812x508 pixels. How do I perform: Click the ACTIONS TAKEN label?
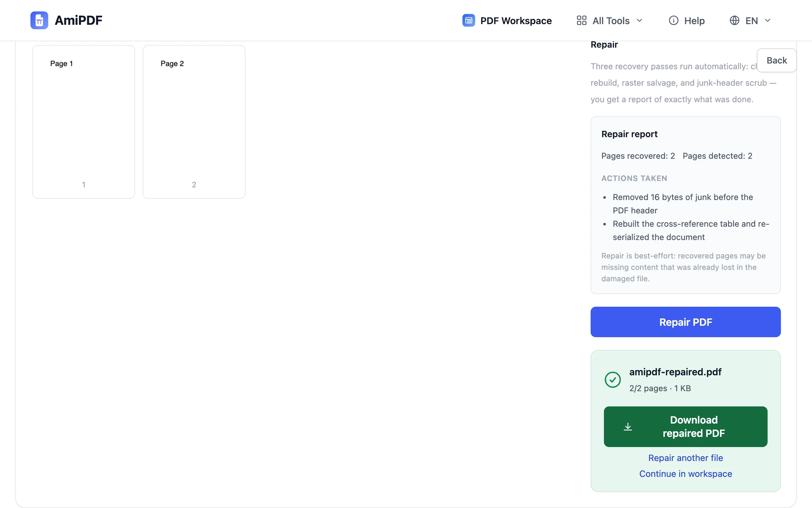point(634,178)
